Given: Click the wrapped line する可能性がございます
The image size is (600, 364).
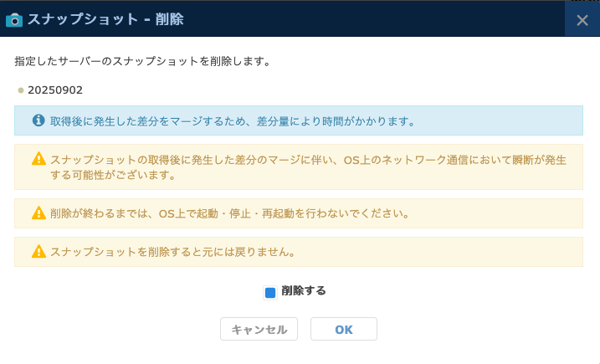Looking at the screenshot, I should coord(112,176).
